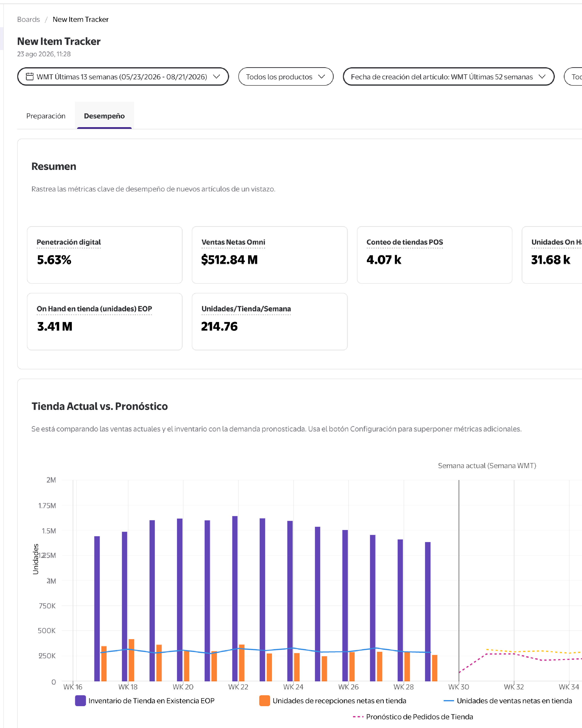The height and width of the screenshot is (728, 582).
Task: Click the 214.76 value
Action: [219, 327]
